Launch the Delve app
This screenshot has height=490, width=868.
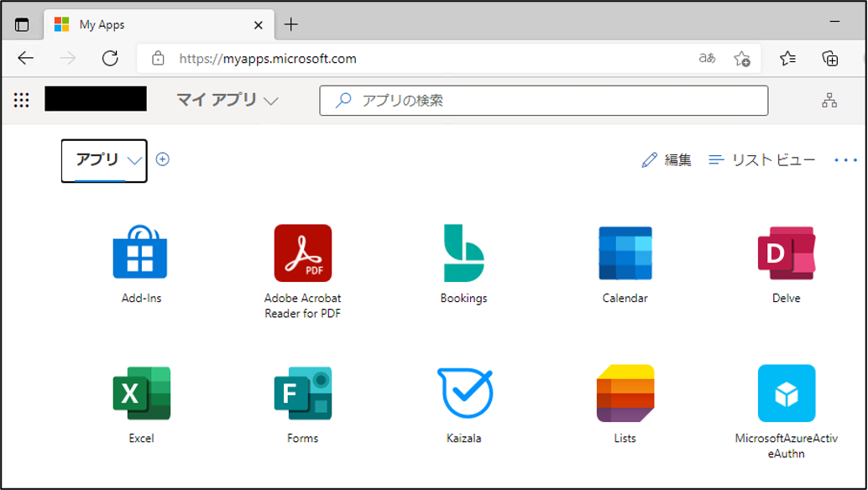(x=786, y=253)
